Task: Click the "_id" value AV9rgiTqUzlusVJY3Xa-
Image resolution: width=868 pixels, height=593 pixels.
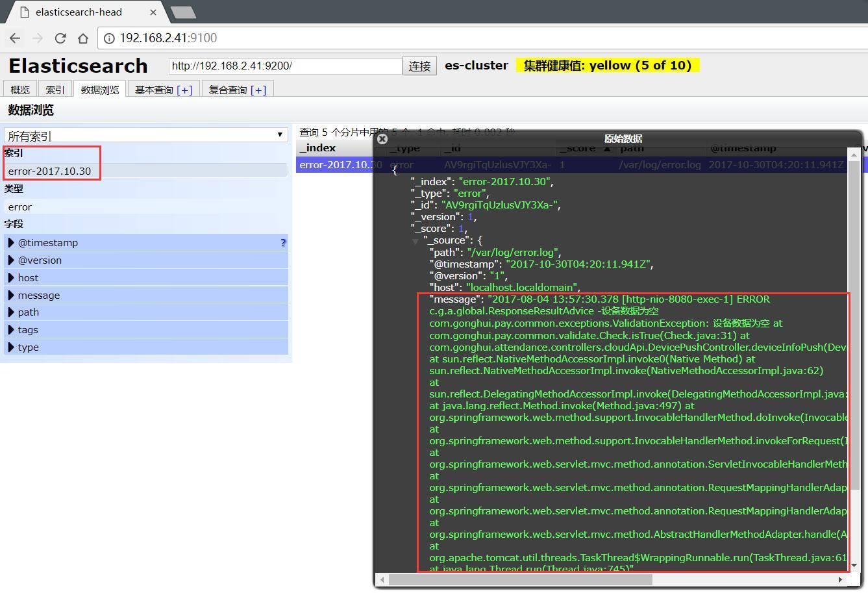Action: click(499, 205)
